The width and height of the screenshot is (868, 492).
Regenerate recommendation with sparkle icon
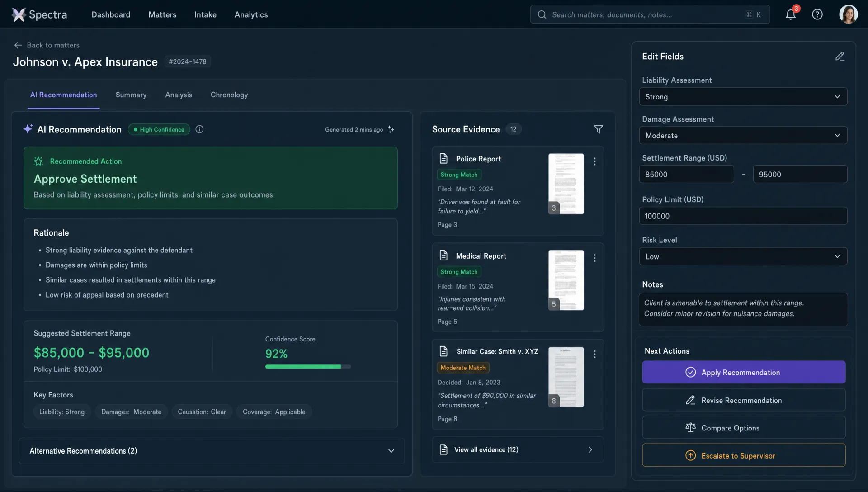[392, 129]
